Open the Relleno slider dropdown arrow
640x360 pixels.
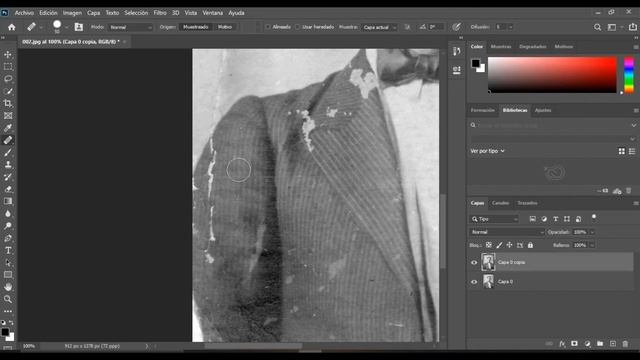click(592, 245)
